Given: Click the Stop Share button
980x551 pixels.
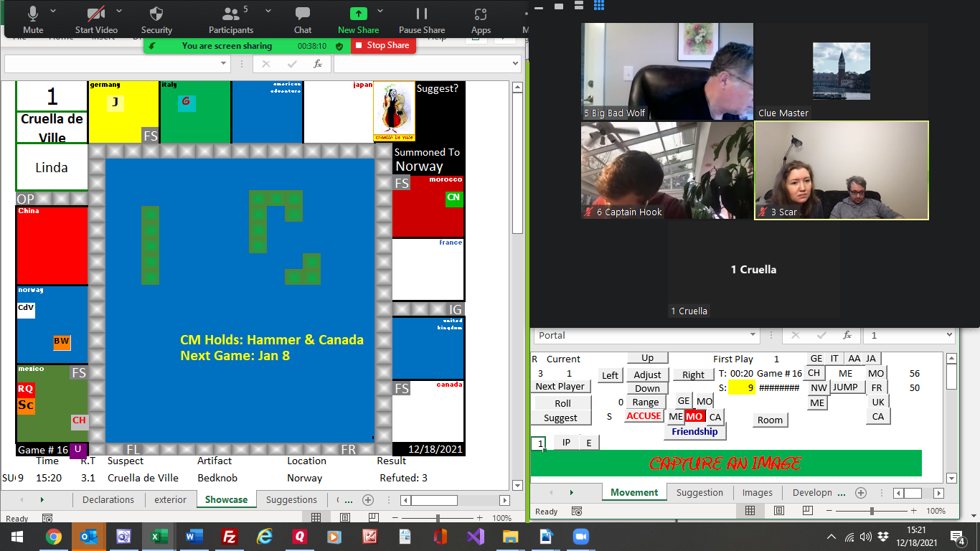Looking at the screenshot, I should [383, 45].
